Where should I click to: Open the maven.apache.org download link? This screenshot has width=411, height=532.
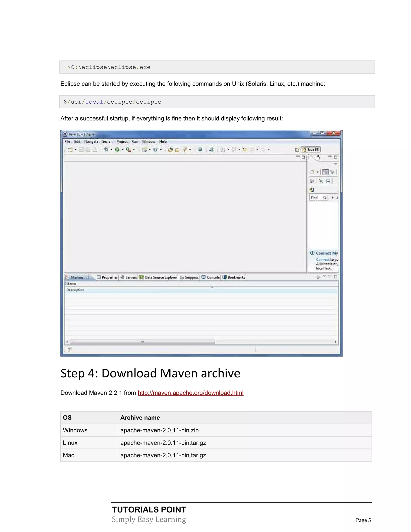pyautogui.click(x=190, y=393)
